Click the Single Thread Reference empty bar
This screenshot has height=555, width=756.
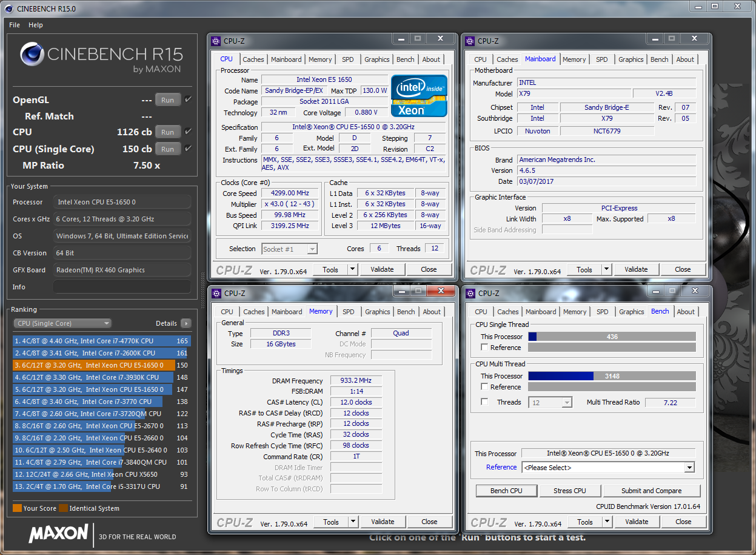click(612, 348)
